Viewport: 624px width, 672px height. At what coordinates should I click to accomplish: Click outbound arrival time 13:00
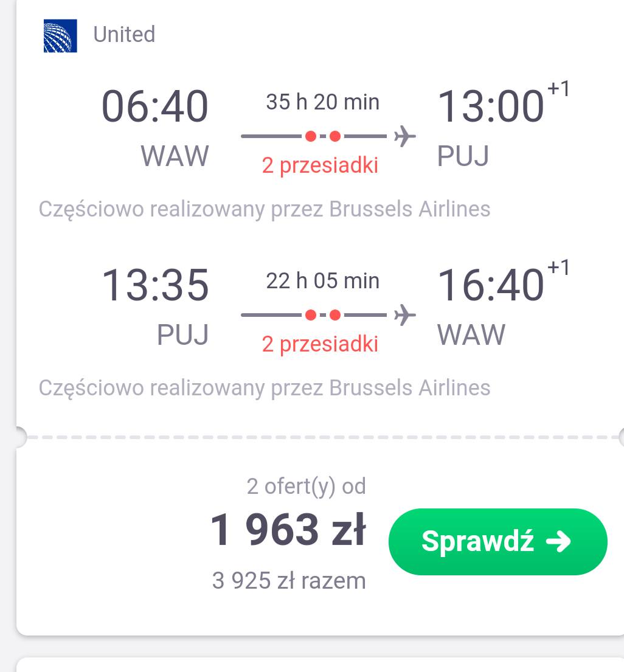pyautogui.click(x=491, y=106)
